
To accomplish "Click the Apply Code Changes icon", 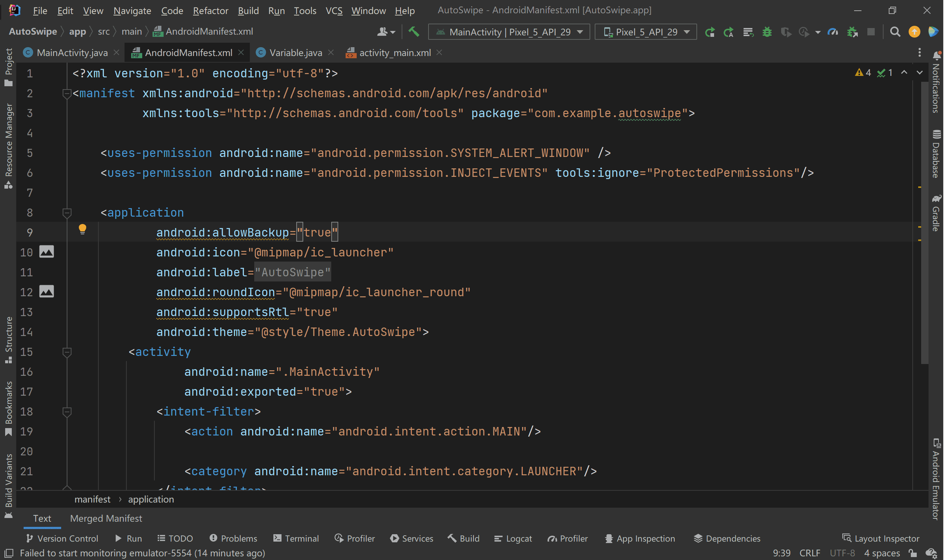I will click(x=748, y=32).
